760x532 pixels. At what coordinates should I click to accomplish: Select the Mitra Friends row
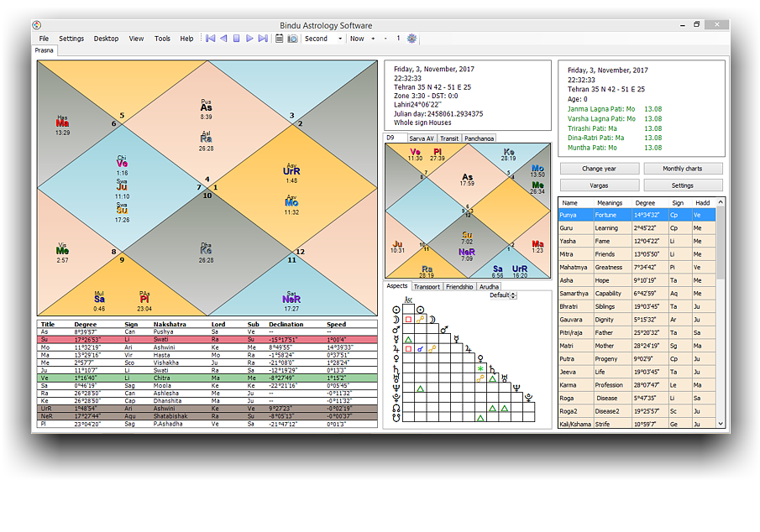coord(637,254)
